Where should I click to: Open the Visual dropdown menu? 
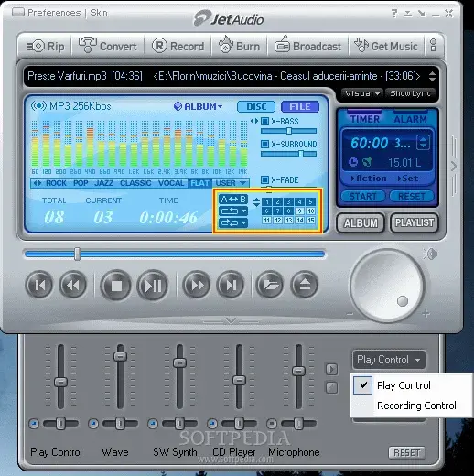coord(362,93)
